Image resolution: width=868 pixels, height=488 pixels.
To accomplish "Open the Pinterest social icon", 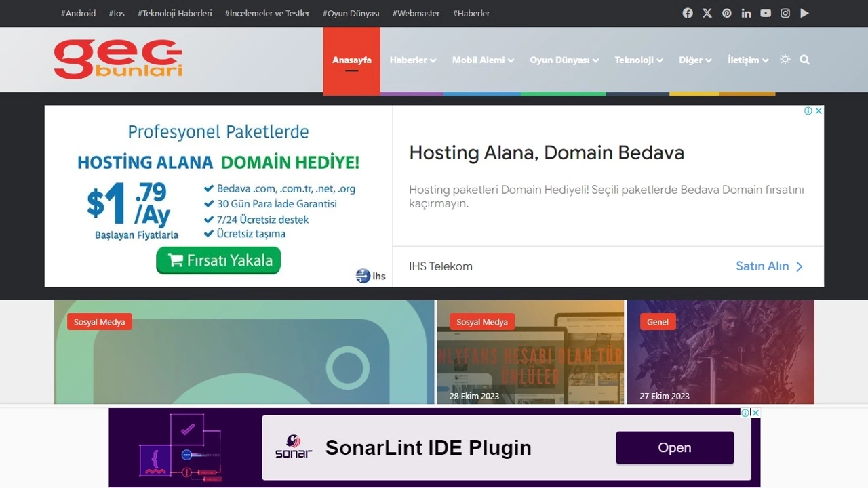I will coord(727,13).
